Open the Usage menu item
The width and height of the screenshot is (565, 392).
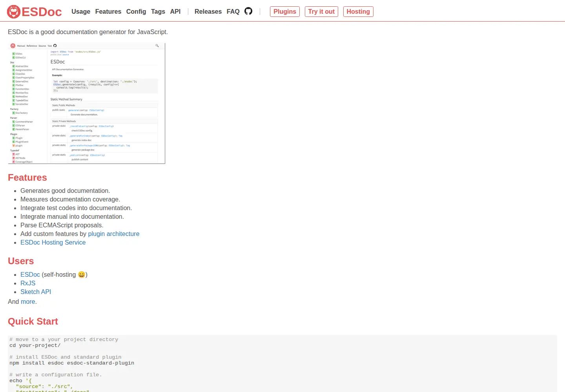pyautogui.click(x=81, y=12)
